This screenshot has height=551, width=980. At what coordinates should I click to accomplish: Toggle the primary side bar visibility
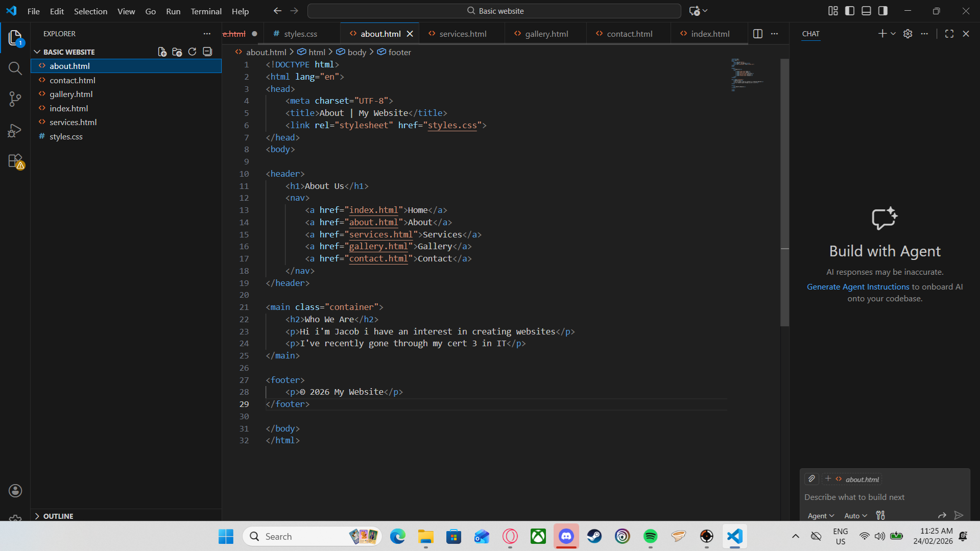point(850,11)
